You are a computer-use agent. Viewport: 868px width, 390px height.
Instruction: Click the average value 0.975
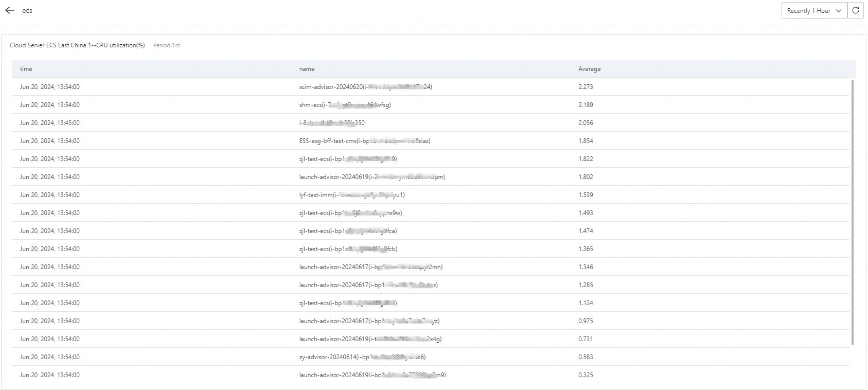pyautogui.click(x=586, y=321)
